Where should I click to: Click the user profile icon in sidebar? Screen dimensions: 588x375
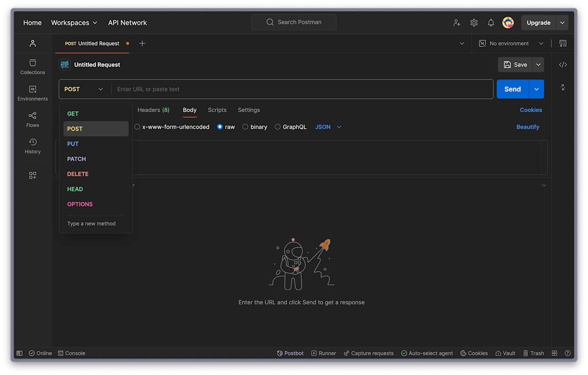click(32, 44)
